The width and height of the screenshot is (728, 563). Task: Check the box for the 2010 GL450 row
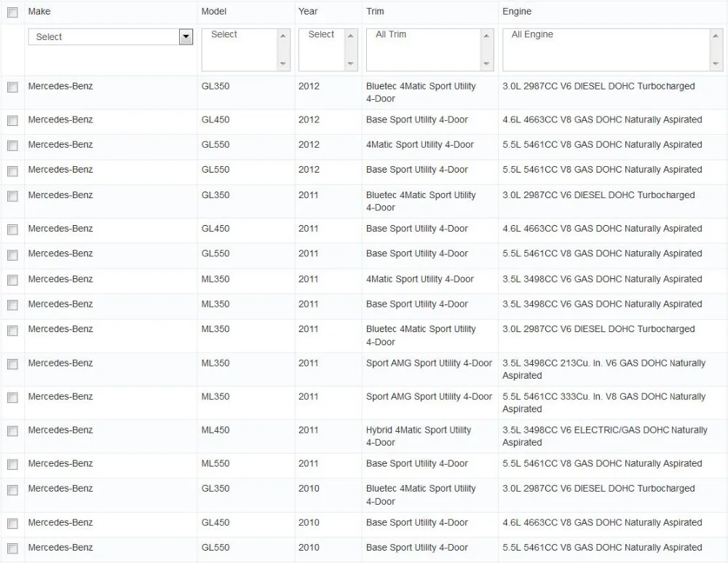point(12,524)
